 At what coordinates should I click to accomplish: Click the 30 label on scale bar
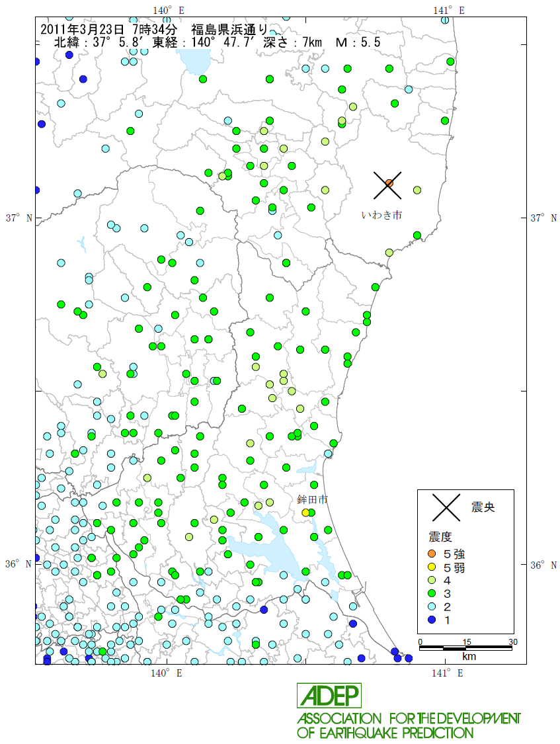click(x=513, y=642)
